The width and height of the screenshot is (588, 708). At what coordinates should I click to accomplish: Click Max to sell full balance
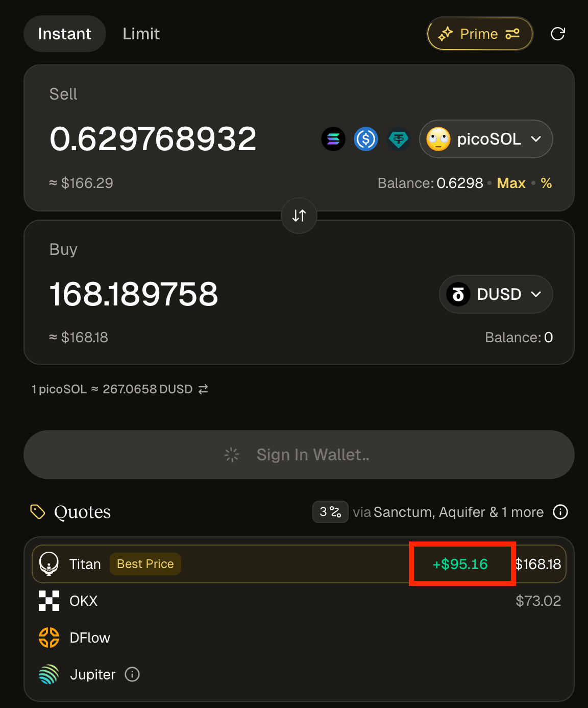click(511, 183)
